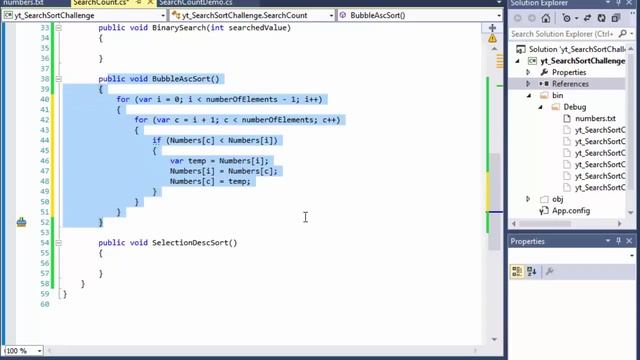This screenshot has height=360, width=640.
Task: Open the 100 % zoom dropdown
Action: pyautogui.click(x=39, y=351)
